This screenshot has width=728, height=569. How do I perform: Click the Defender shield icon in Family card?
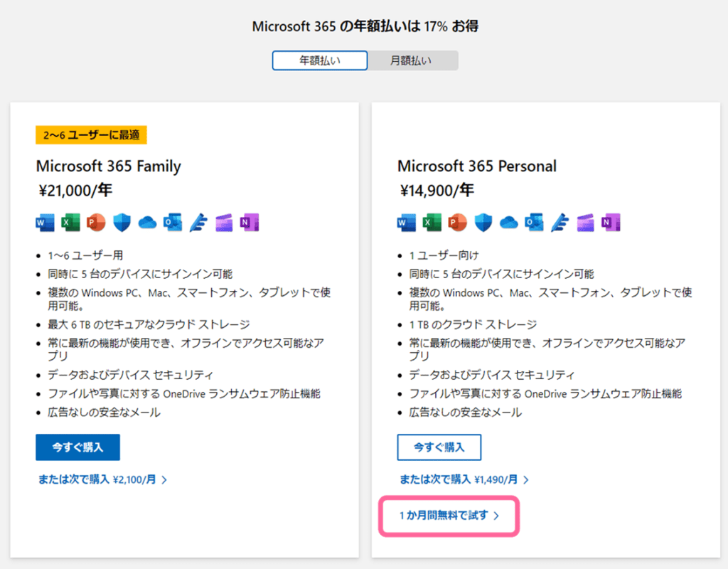point(122,223)
